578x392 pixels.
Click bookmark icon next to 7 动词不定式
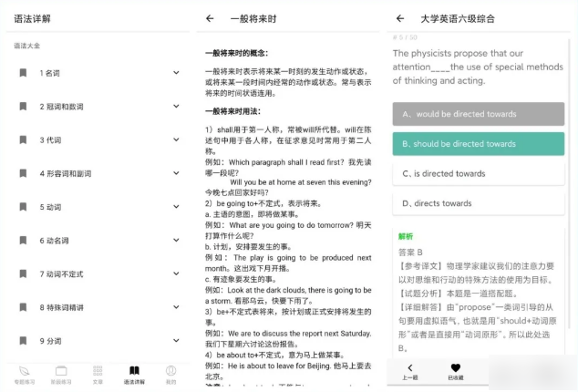pos(23,273)
